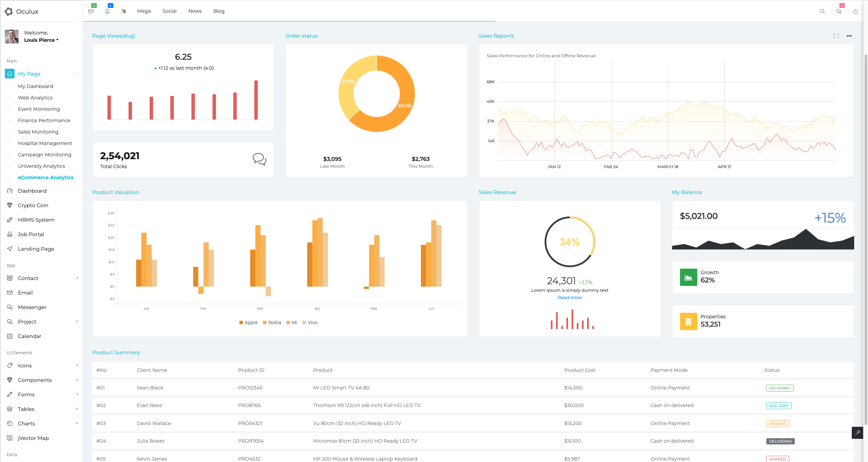
Task: Click the PENDING badge for David Wallace
Action: [778, 424]
